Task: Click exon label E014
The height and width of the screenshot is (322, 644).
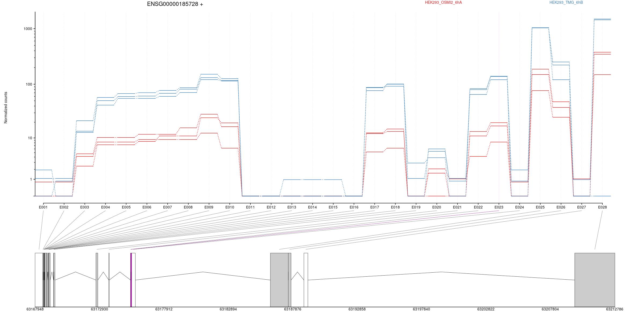Action: click(x=312, y=207)
